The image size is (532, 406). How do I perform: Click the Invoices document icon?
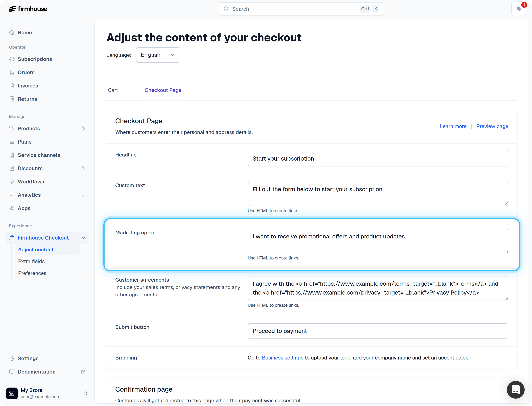[12, 86]
